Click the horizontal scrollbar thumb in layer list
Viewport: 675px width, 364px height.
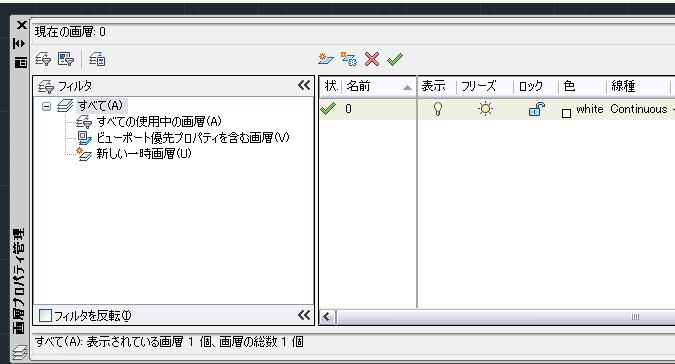pyautogui.click(x=505, y=318)
